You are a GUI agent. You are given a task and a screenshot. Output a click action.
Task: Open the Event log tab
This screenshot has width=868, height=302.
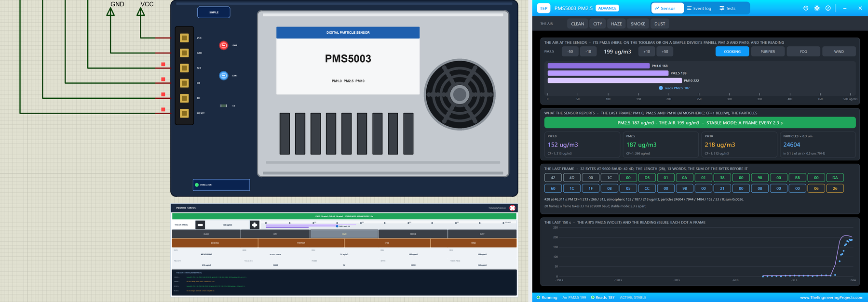[x=699, y=8]
